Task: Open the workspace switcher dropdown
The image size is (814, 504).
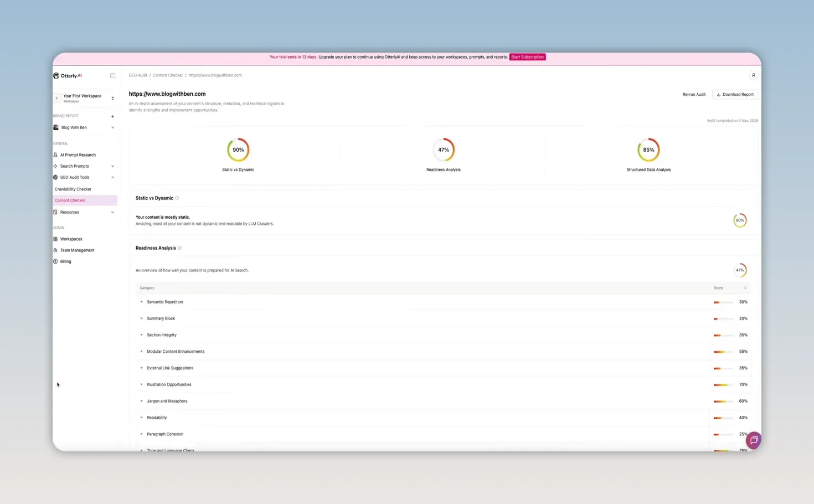Action: click(x=112, y=98)
